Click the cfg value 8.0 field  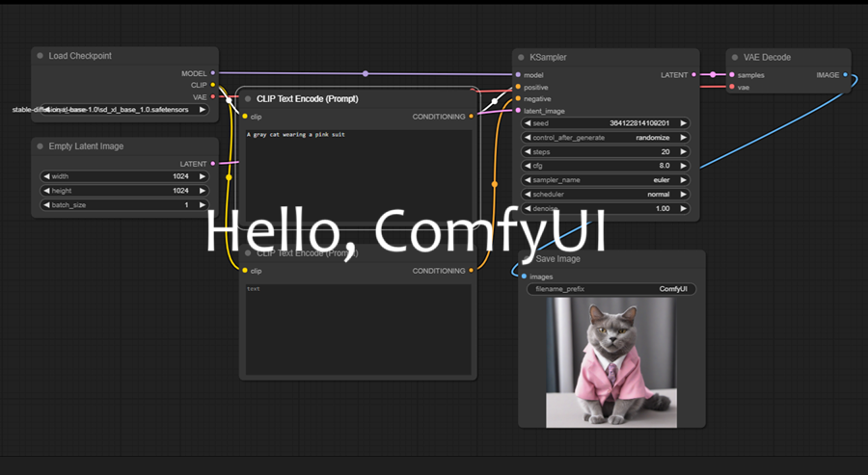coord(606,166)
